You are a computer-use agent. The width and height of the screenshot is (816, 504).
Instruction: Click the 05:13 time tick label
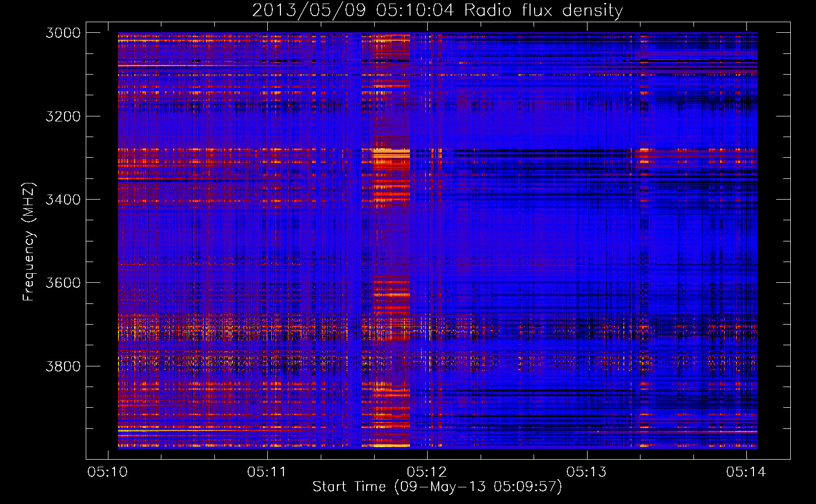tap(587, 472)
